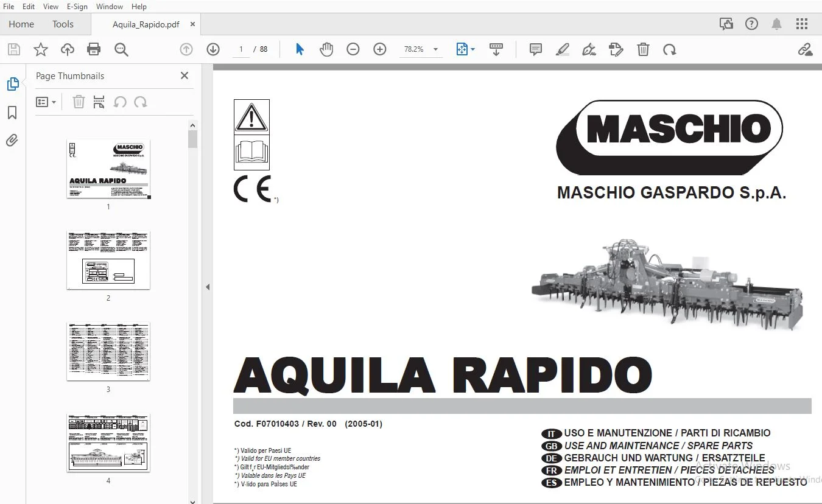This screenshot has width=822, height=504.
Task: Delete selected thumbnail pages icon
Action: (x=79, y=102)
